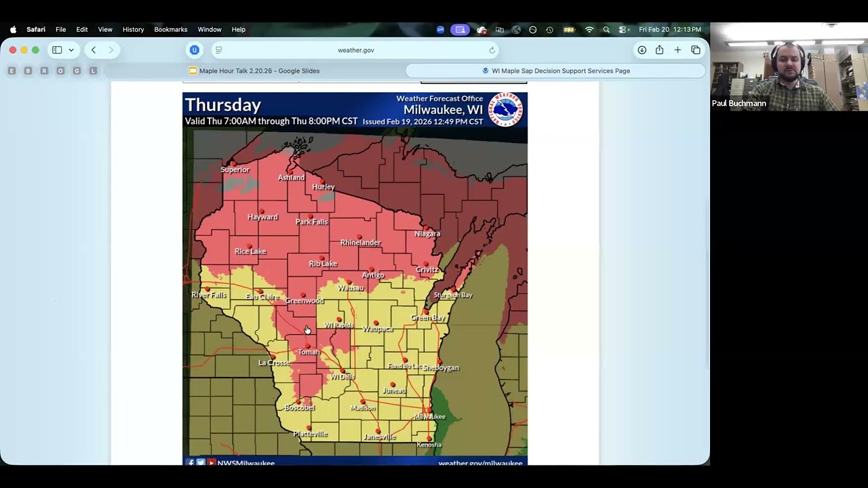The image size is (868, 488).
Task: Click the Superior label on the map
Action: pyautogui.click(x=235, y=169)
